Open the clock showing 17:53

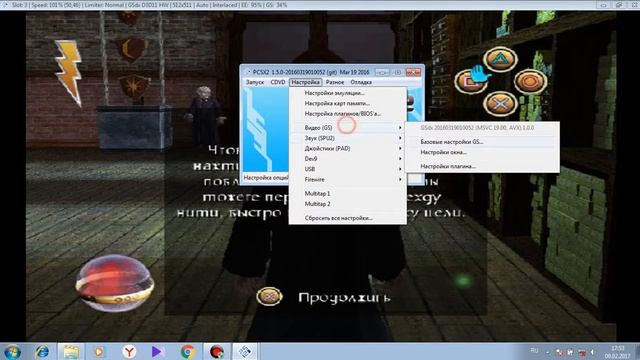coord(618,352)
